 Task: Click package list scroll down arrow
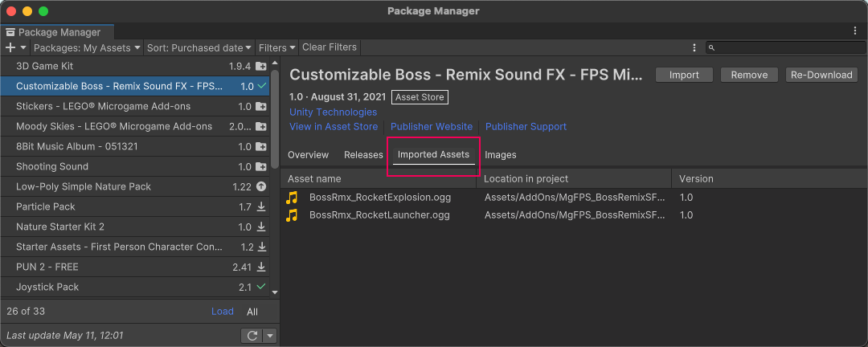click(x=275, y=292)
